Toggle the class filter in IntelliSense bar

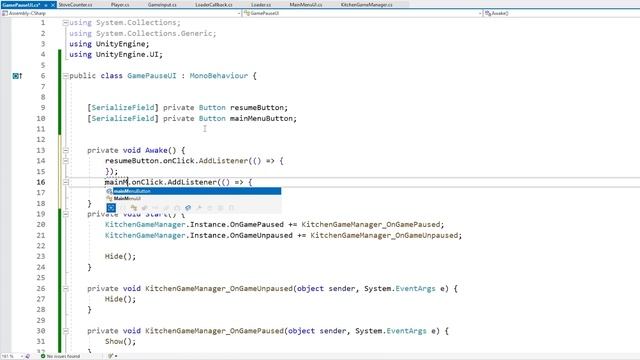(133, 208)
